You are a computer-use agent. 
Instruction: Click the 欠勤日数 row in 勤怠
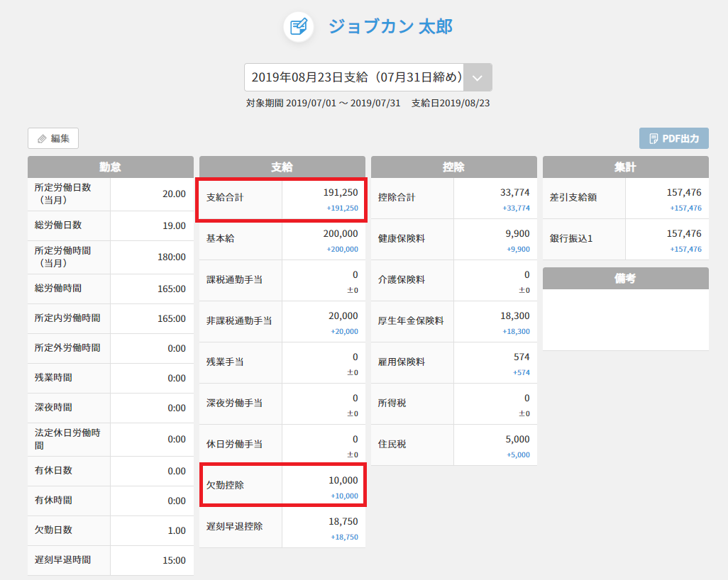(x=110, y=530)
